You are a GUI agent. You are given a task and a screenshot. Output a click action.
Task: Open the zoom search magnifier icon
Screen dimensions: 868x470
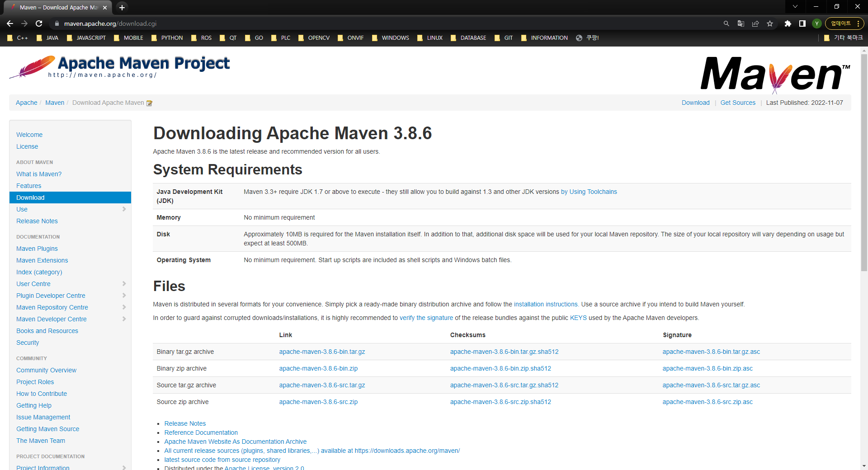click(x=726, y=23)
